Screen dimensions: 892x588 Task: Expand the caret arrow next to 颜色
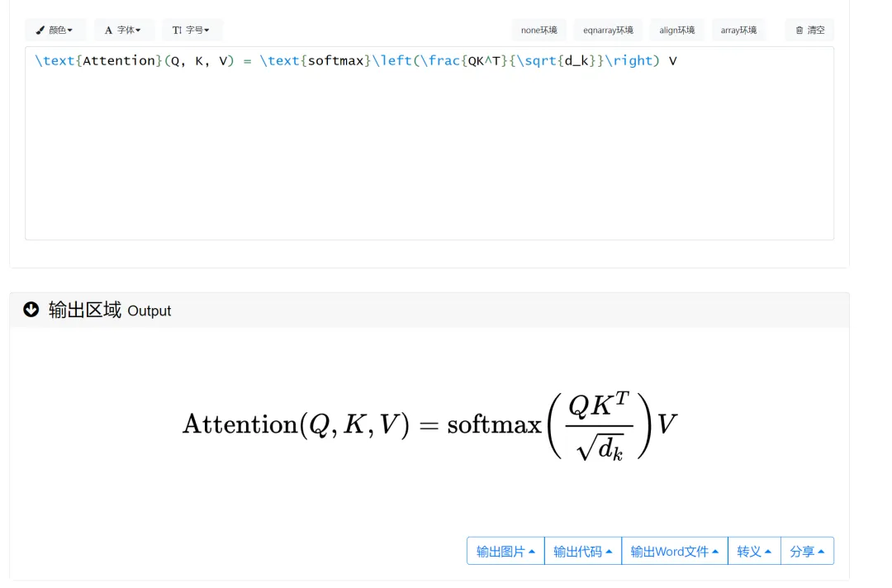click(70, 31)
